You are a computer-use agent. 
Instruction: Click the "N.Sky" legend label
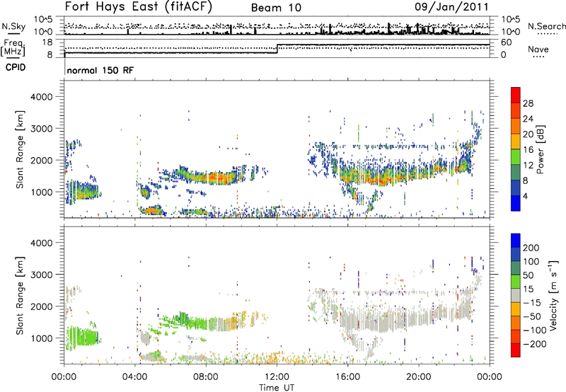[x=13, y=26]
